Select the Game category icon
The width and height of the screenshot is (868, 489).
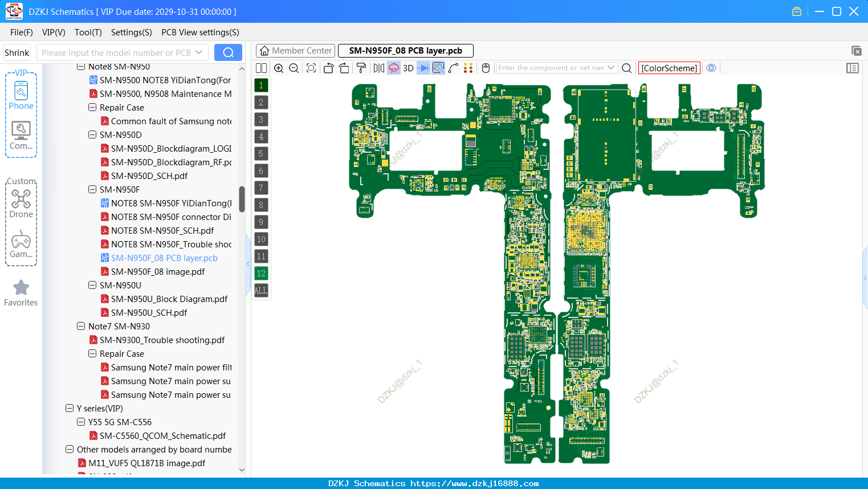click(21, 244)
